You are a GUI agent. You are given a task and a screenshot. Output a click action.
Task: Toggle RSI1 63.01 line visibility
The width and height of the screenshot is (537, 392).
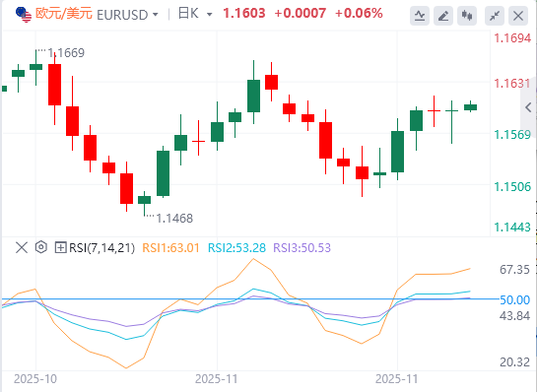click(170, 247)
